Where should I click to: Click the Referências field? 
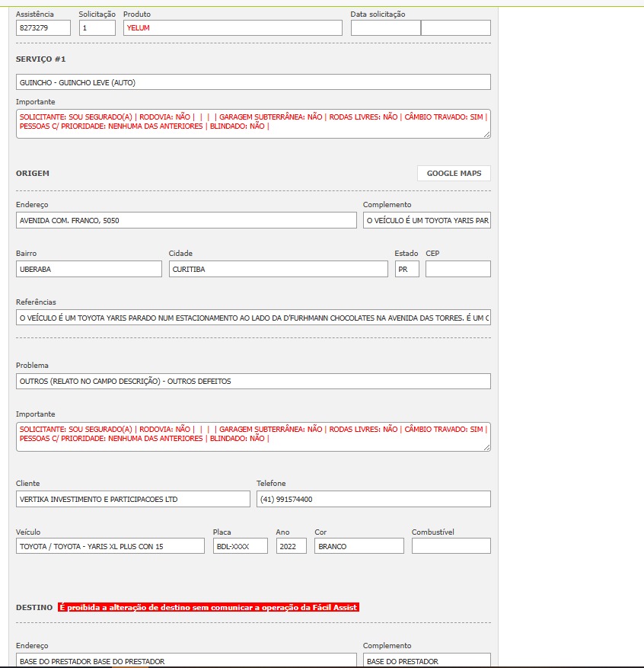tap(253, 318)
